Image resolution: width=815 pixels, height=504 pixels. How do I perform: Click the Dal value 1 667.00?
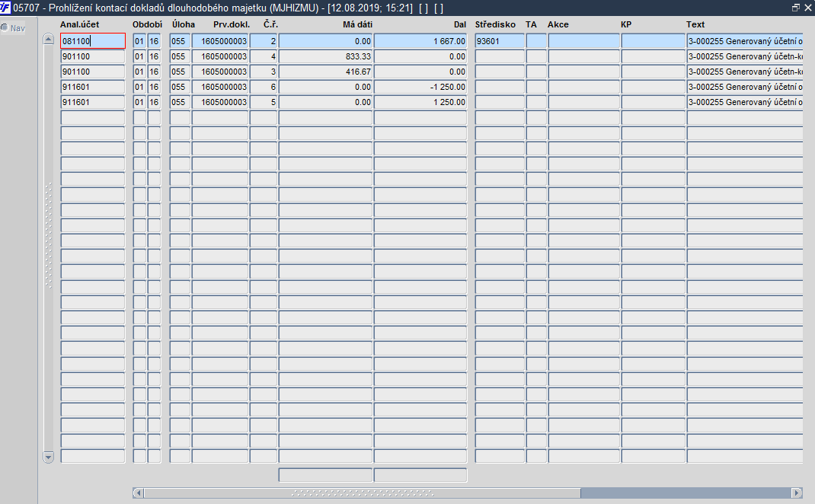[420, 41]
